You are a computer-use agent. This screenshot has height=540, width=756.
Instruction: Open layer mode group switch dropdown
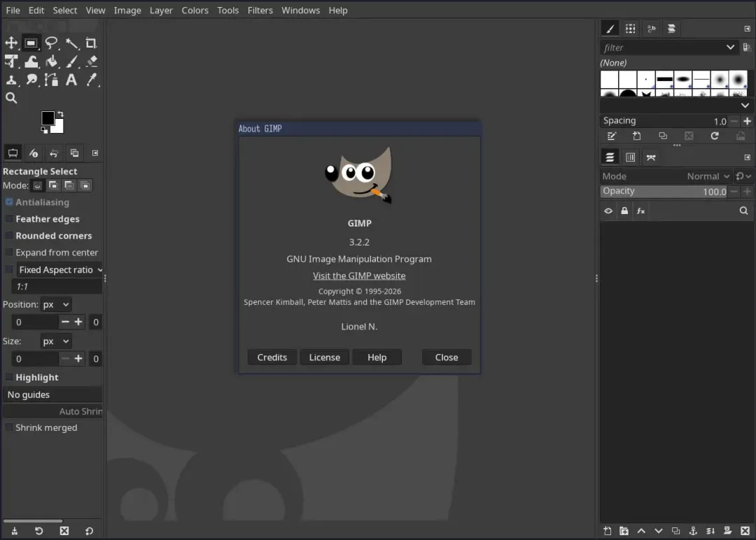[743, 176]
